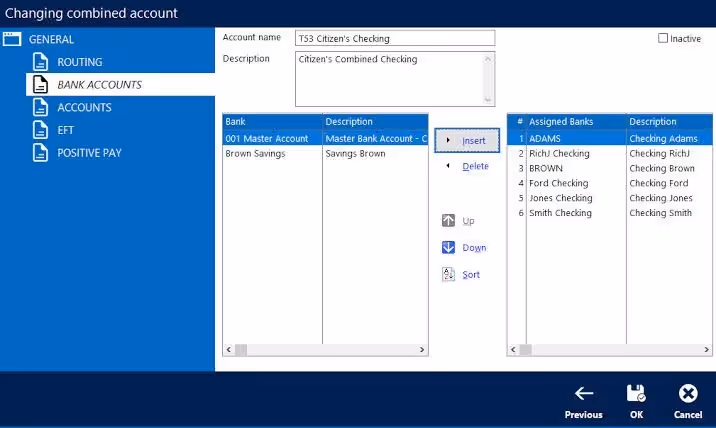Viewport: 716px width, 428px height.
Task: Click the Down link label
Action: coord(474,248)
